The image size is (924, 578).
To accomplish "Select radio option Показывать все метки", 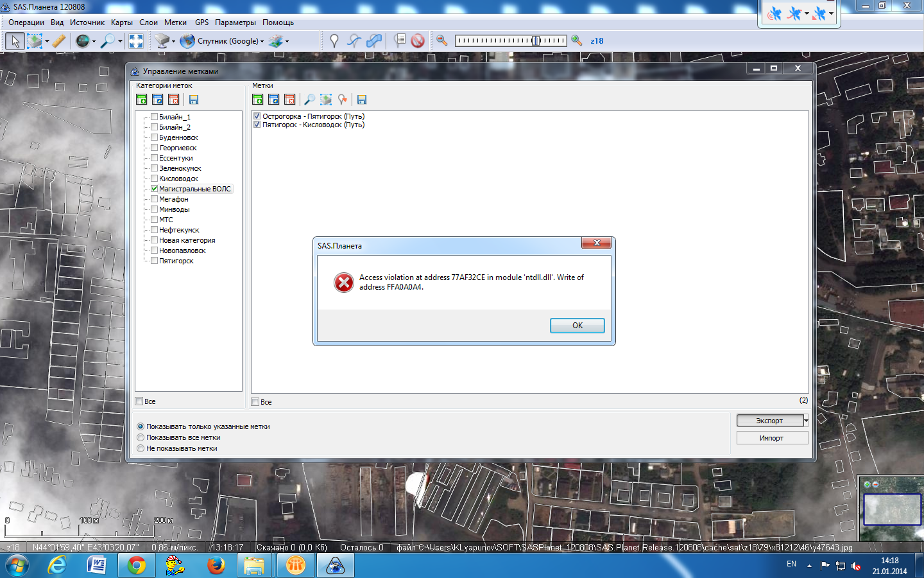I will pos(141,437).
